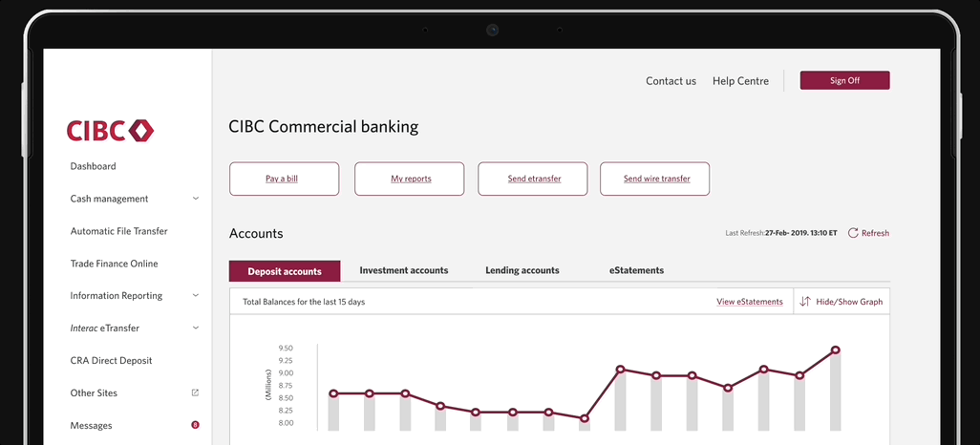Click the first data point on graph
The image size is (980, 445).
333,393
